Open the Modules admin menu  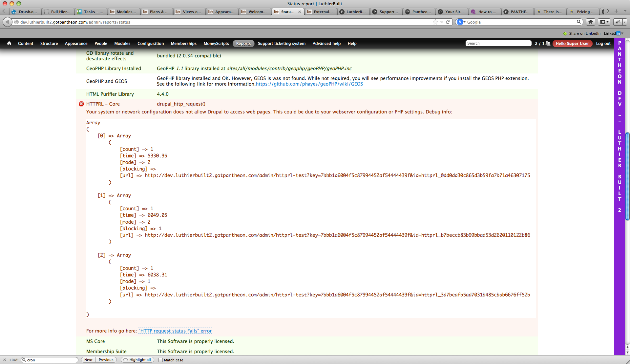pos(122,44)
